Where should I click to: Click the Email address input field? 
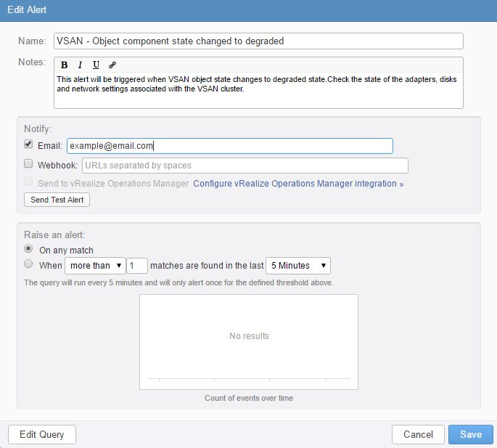click(230, 146)
